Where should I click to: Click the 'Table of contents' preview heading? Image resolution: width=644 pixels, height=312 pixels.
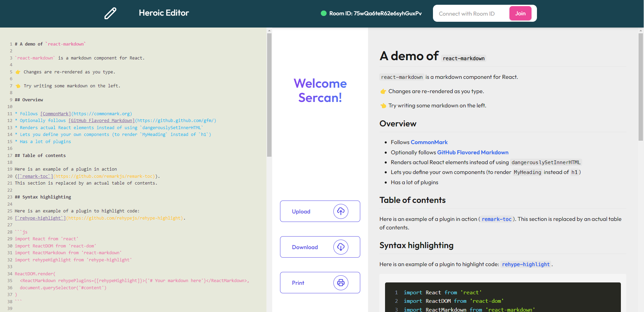pos(413,200)
